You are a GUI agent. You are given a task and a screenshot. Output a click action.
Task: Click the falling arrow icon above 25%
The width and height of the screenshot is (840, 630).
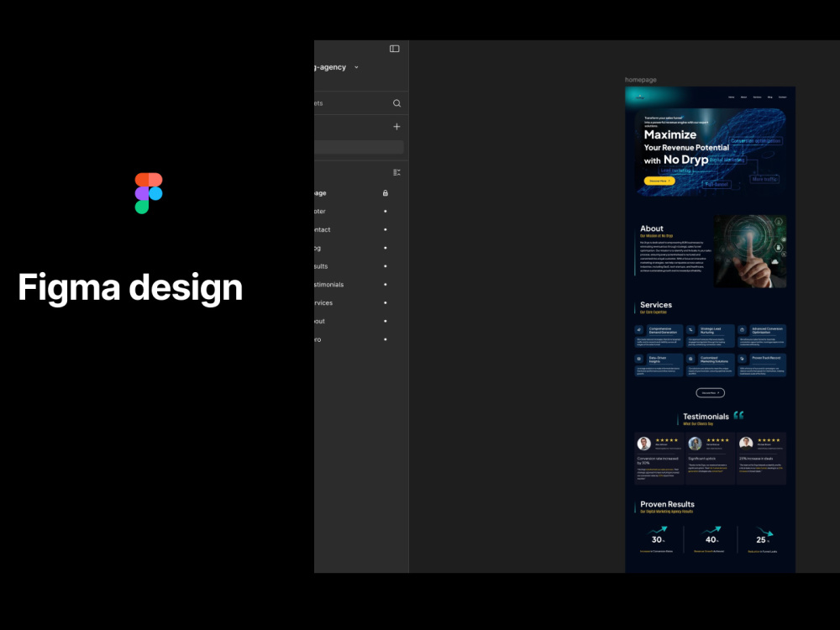tap(765, 531)
